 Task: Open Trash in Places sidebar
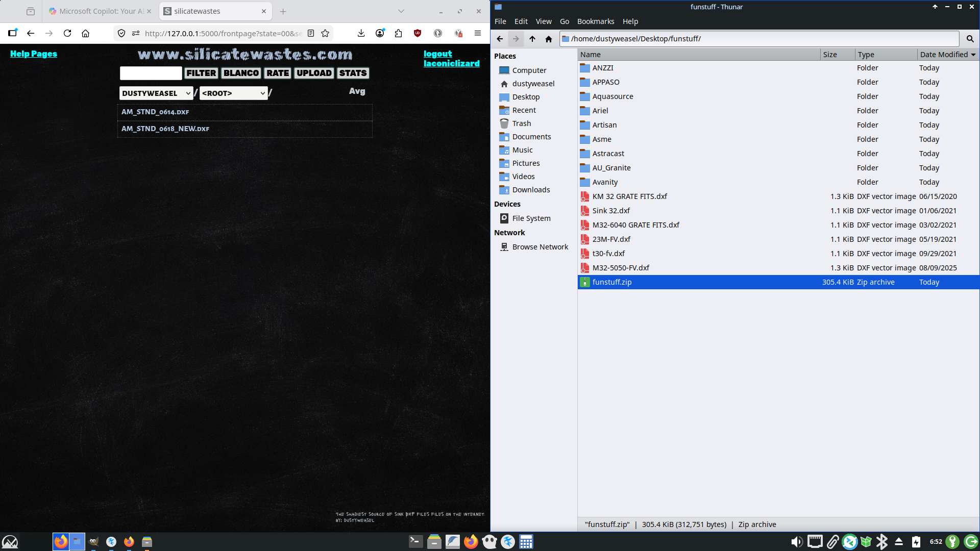point(521,123)
